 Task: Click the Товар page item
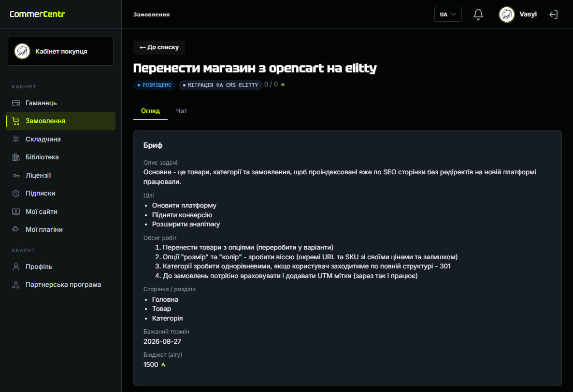(x=161, y=309)
